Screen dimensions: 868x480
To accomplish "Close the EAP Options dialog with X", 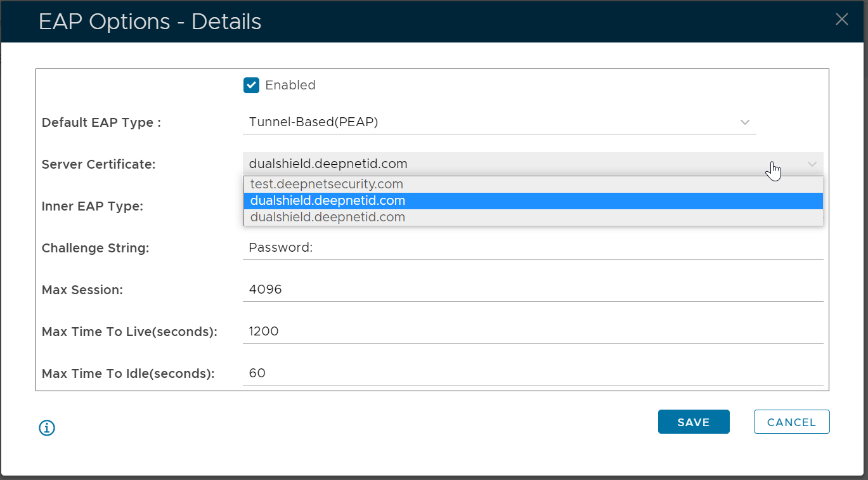I will (841, 20).
